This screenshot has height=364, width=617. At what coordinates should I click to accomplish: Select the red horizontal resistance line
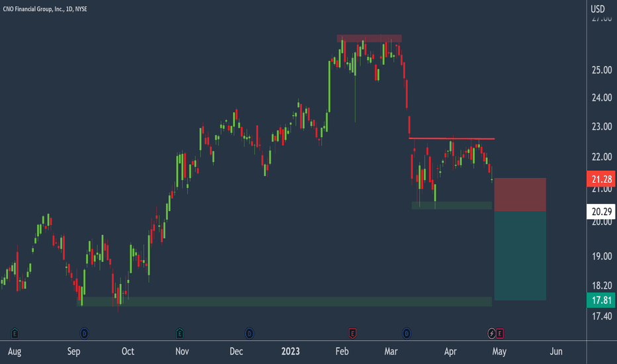[x=451, y=138]
